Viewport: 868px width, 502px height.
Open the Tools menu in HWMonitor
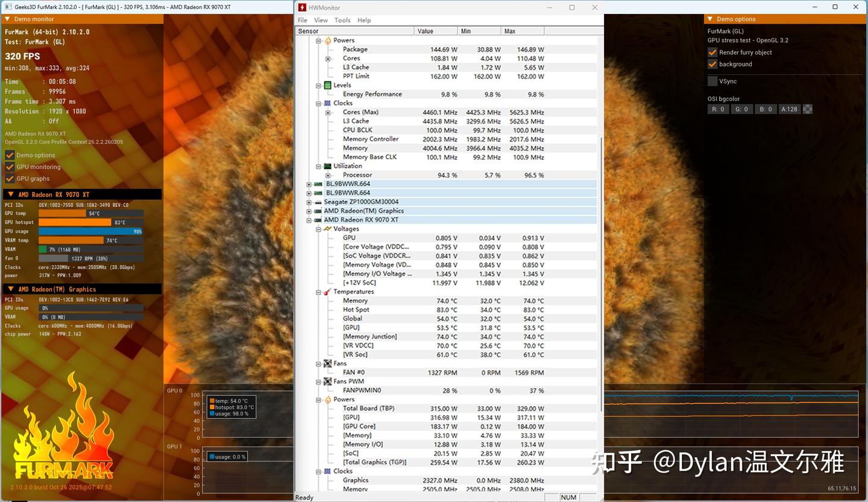[x=342, y=20]
